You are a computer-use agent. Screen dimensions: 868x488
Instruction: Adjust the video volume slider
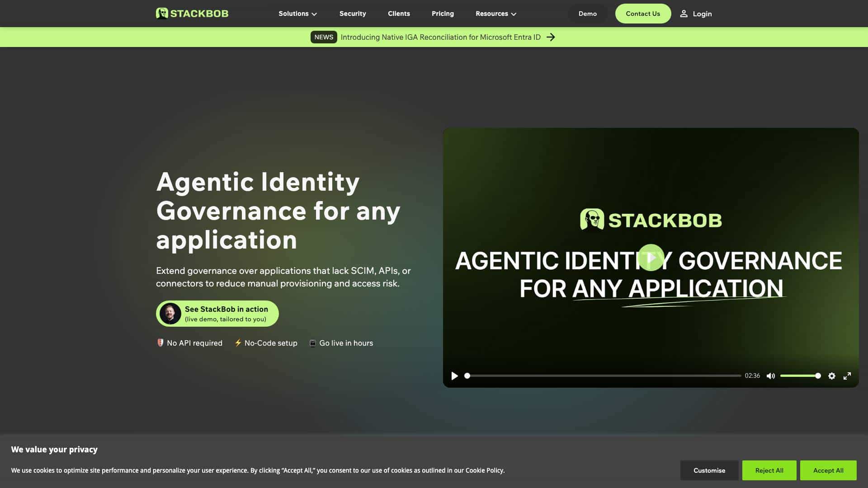coord(800,376)
